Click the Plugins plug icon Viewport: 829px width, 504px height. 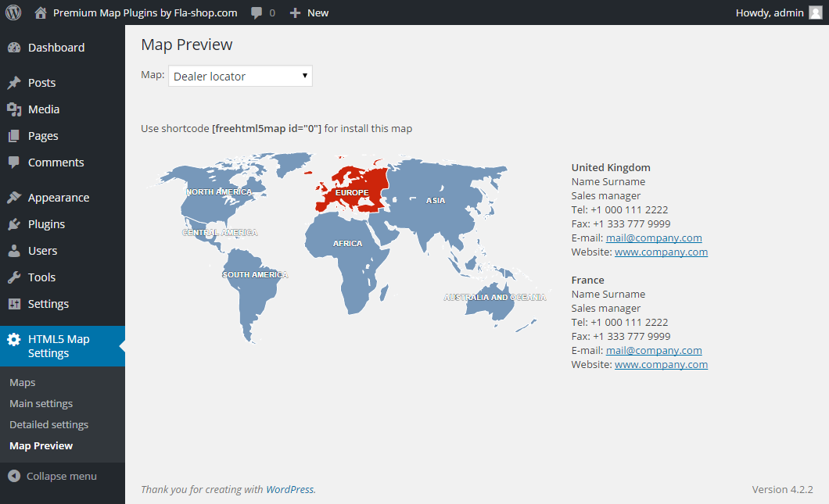[x=14, y=224]
